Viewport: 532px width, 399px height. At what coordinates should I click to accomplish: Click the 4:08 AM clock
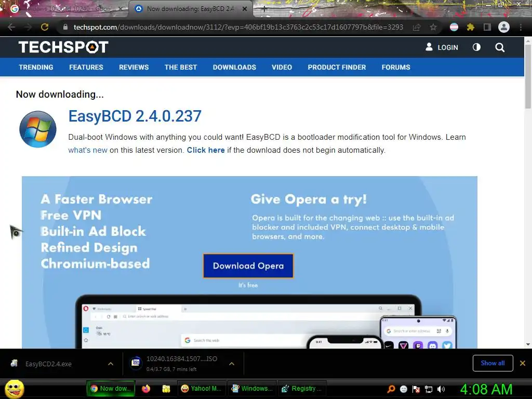(x=486, y=389)
